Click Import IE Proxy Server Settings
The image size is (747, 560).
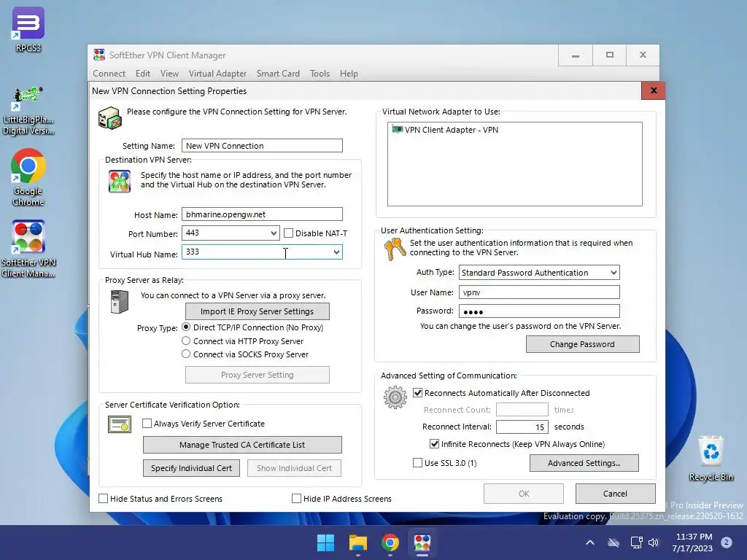258,311
